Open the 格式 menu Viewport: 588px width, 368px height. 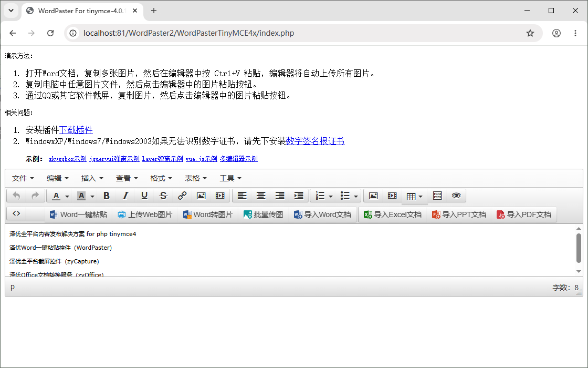(x=161, y=178)
